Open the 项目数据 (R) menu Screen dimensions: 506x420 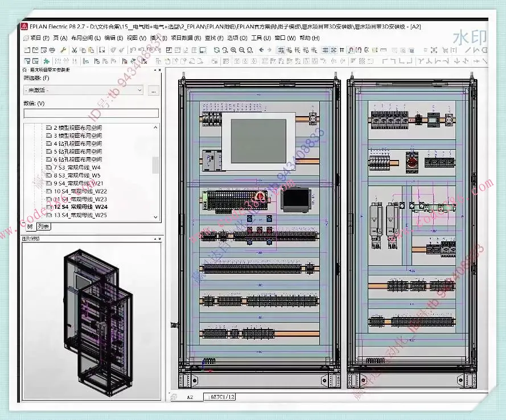[186, 38]
